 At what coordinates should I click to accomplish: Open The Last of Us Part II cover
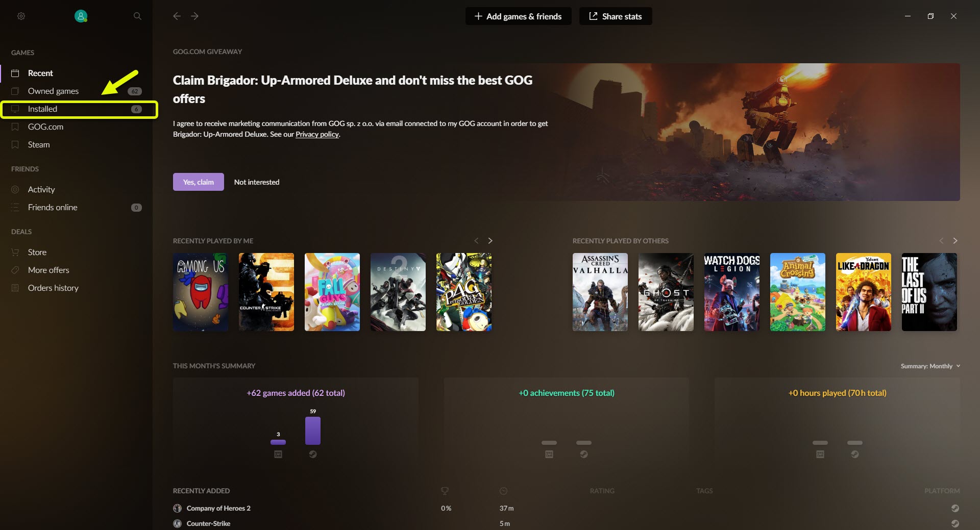(929, 292)
